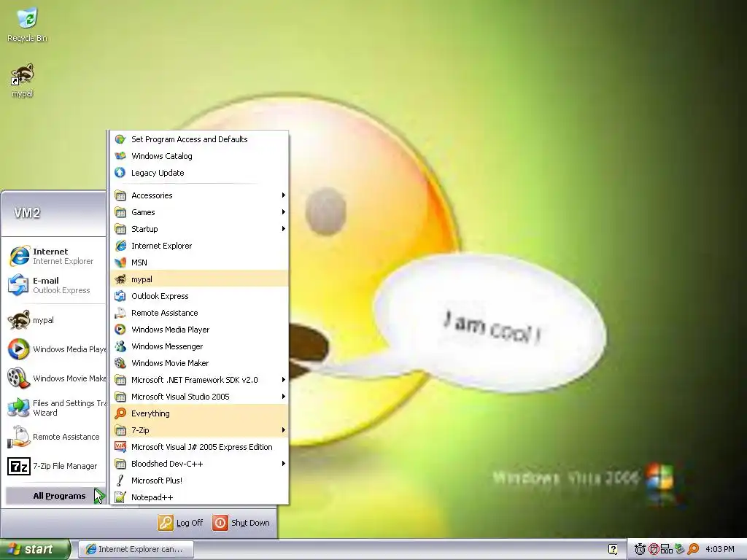Screen dimensions: 747x560
Task: Expand the Startup submenu arrow
Action: [x=284, y=228]
